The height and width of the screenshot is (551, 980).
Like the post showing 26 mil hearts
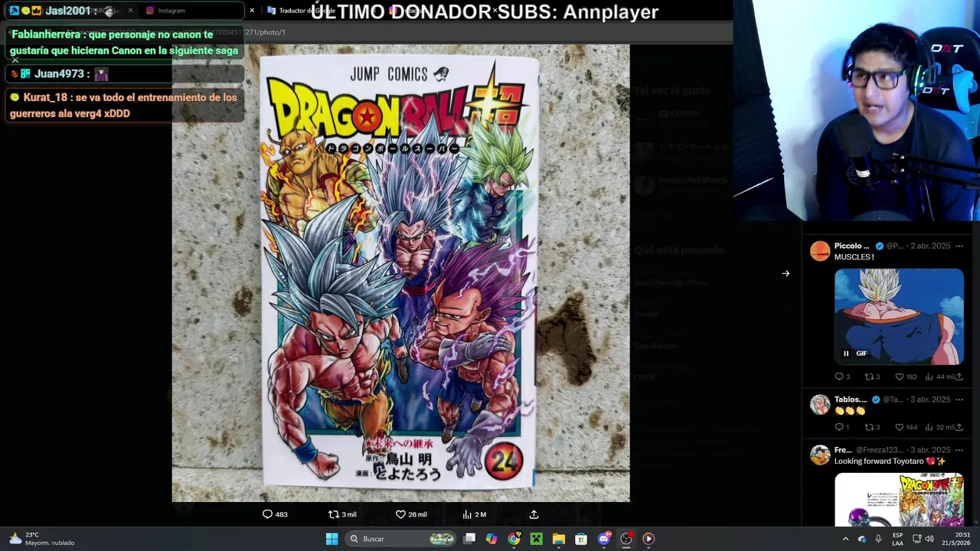pos(411,514)
